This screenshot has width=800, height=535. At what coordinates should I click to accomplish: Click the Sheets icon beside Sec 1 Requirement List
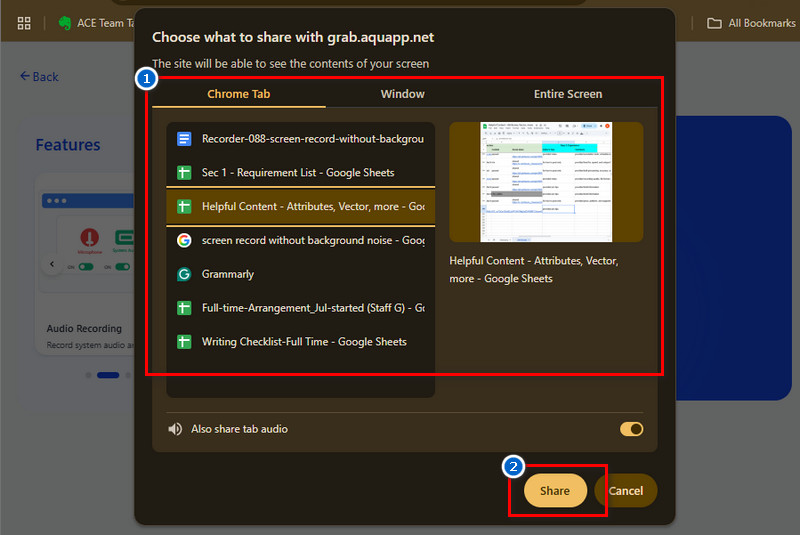[184, 172]
